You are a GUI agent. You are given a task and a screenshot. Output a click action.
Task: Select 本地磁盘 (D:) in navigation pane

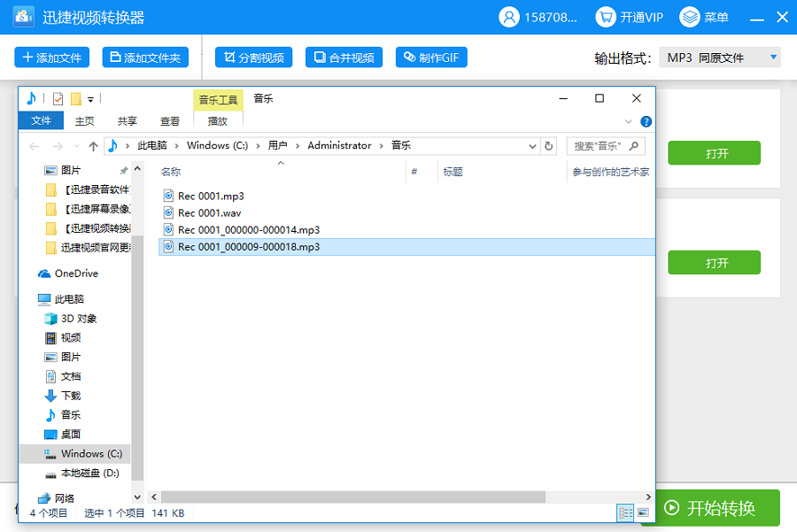pyautogui.click(x=82, y=473)
